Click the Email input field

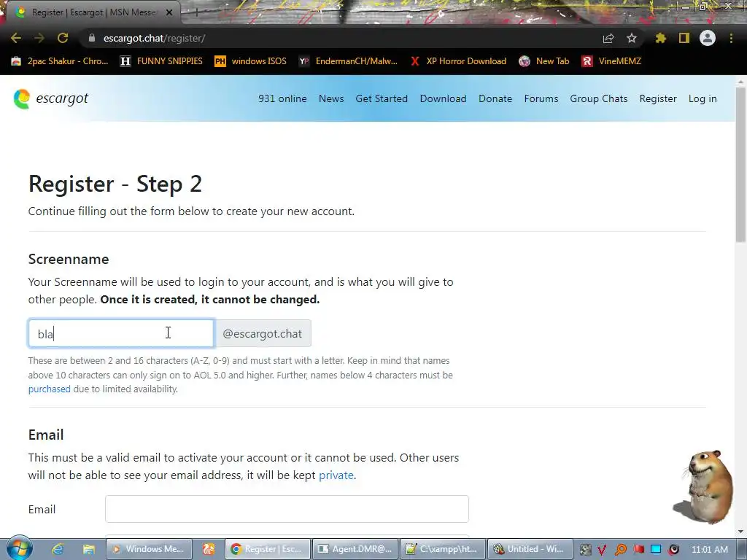pyautogui.click(x=287, y=509)
